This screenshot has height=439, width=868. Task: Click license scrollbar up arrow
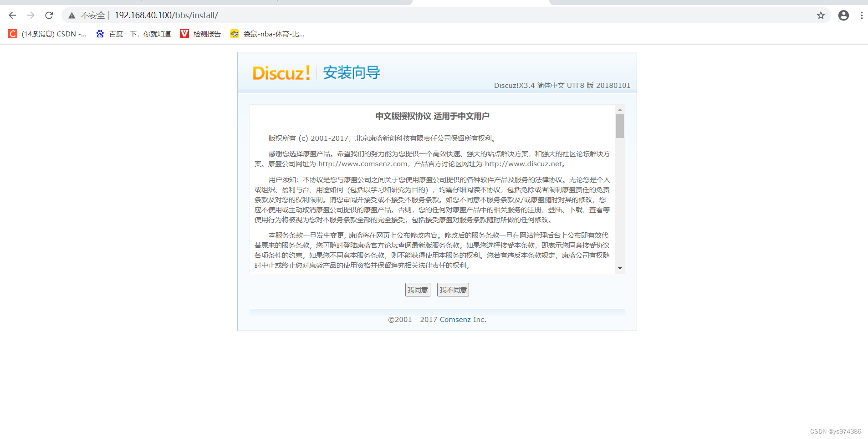pyautogui.click(x=620, y=110)
